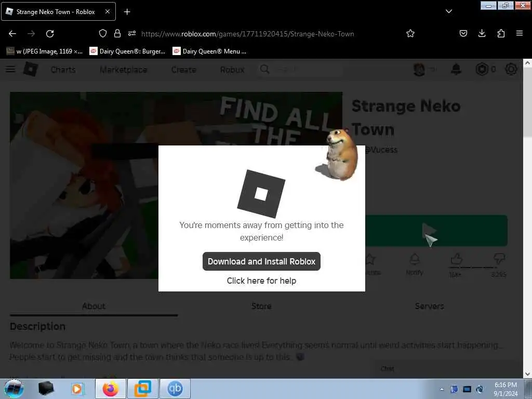
Task: Open Firefox application hamburger menu
Action: pos(519,33)
